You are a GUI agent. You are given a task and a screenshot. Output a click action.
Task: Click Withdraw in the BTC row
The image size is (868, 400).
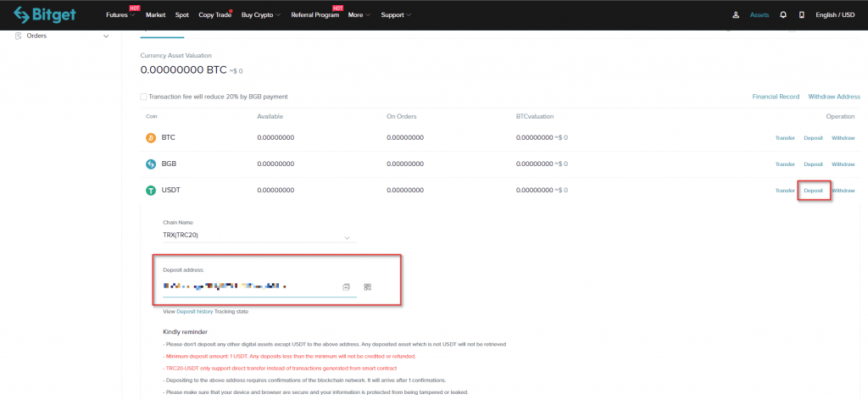point(843,138)
